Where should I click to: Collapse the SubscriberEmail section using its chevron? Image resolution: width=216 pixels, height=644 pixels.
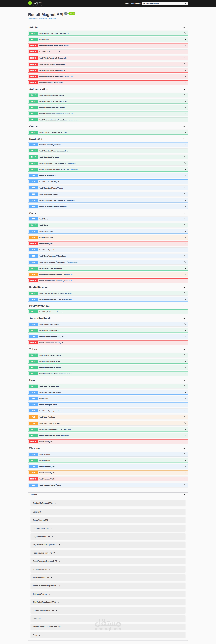pyautogui.click(x=184, y=318)
